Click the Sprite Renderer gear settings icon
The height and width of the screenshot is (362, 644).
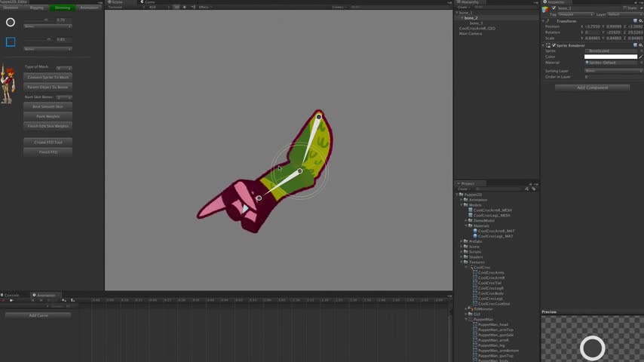pyautogui.click(x=640, y=45)
